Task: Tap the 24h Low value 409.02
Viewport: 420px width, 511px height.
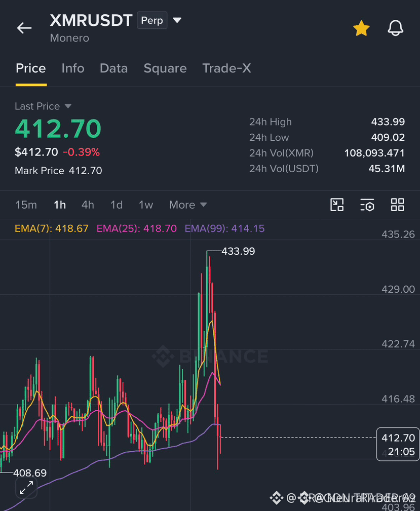Action: click(388, 138)
